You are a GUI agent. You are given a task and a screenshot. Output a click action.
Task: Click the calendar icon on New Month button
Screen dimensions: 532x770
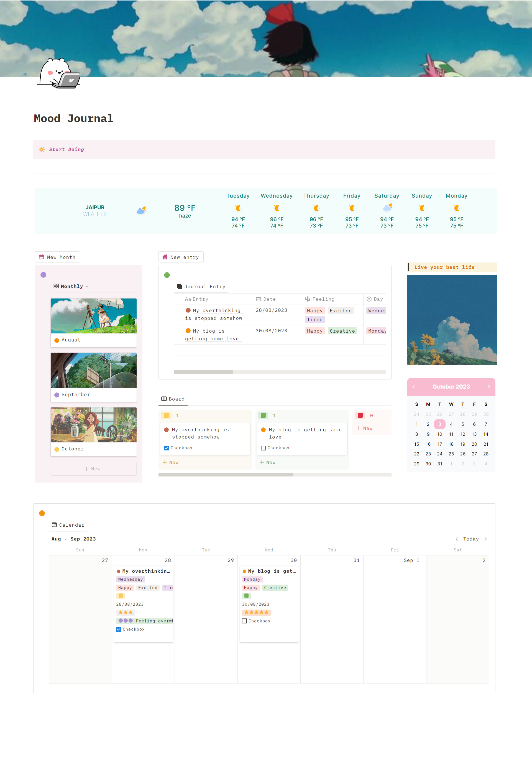[41, 257]
